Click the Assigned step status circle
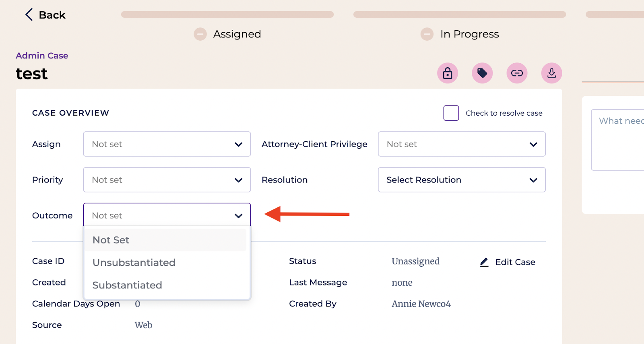Image resolution: width=644 pixels, height=344 pixels. point(200,34)
